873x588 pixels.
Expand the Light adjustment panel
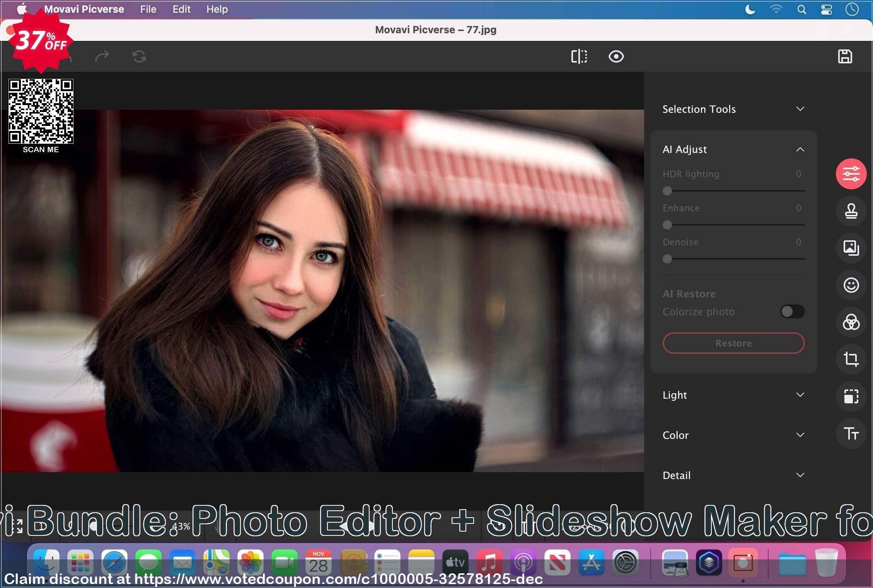733,394
